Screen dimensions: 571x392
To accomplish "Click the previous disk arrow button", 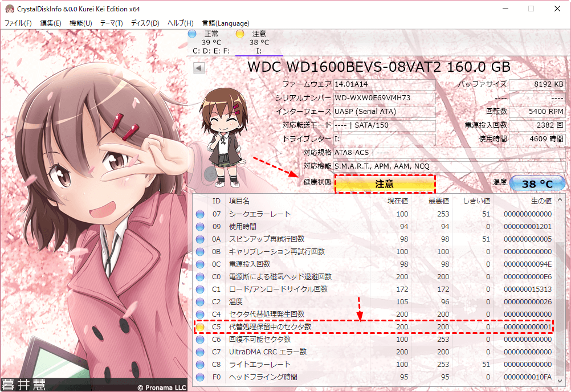I will (x=199, y=68).
